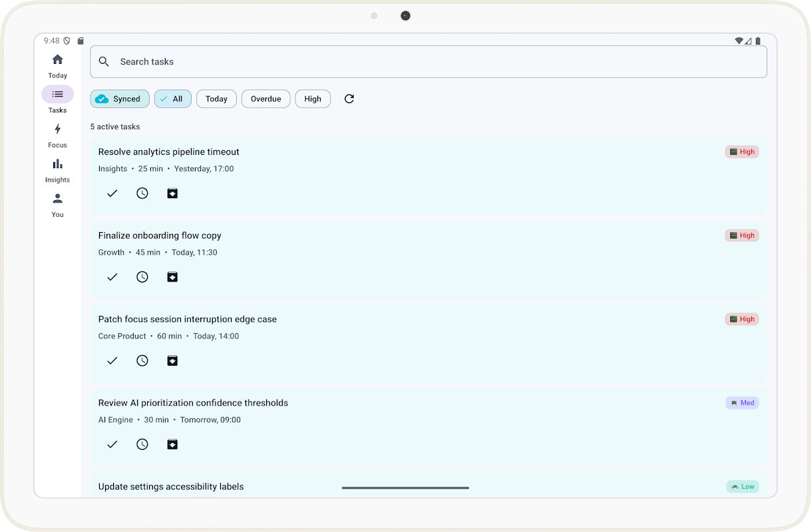Archive 'Patch focus session interruption edge case'

coord(172,361)
